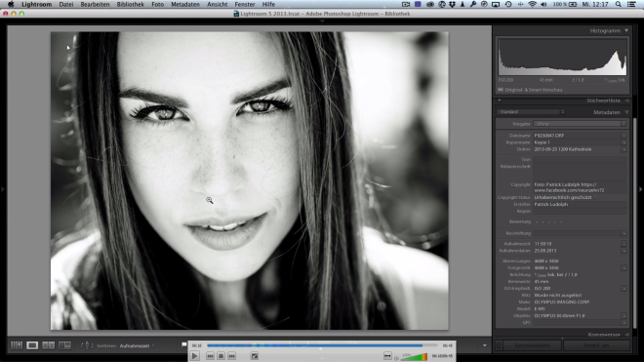Open the Vorgabe preset dropdown
The height and width of the screenshot is (362, 644).
tap(580, 124)
